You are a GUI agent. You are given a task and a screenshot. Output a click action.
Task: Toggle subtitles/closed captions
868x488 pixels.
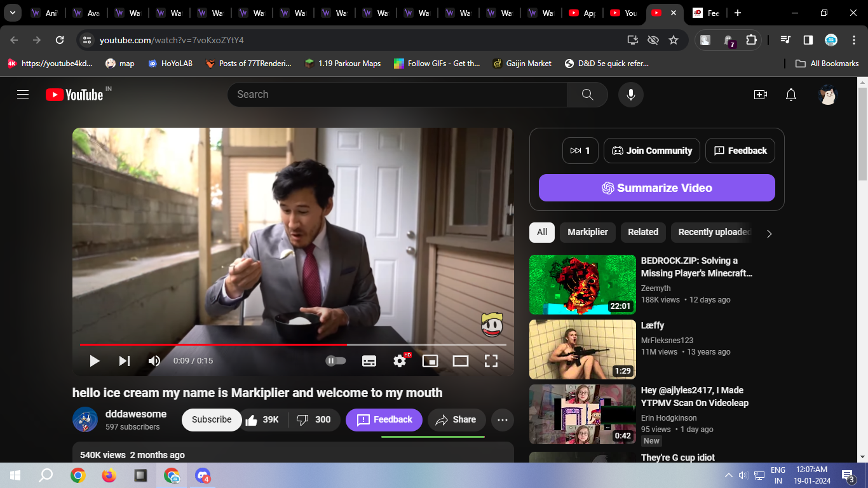pos(369,361)
